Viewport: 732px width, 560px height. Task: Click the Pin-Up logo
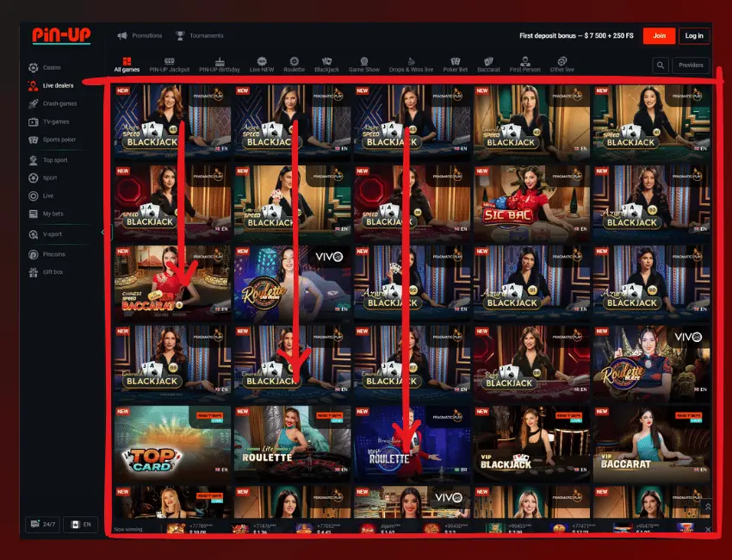61,36
